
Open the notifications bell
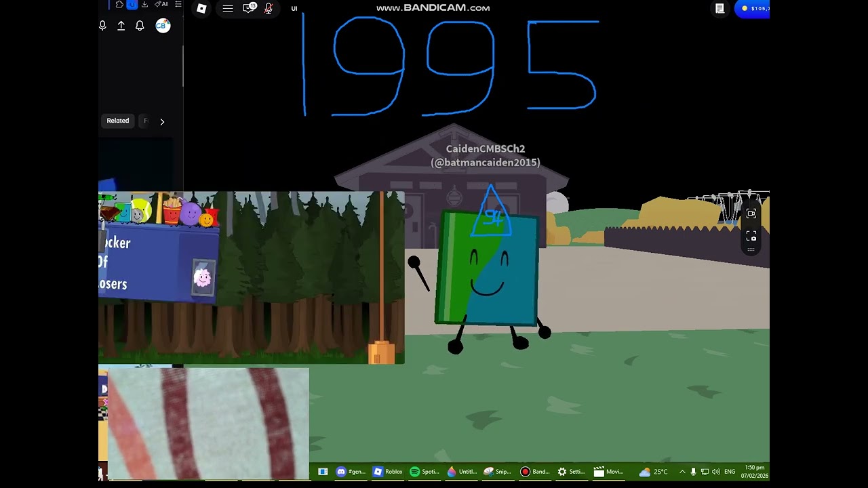(x=140, y=26)
